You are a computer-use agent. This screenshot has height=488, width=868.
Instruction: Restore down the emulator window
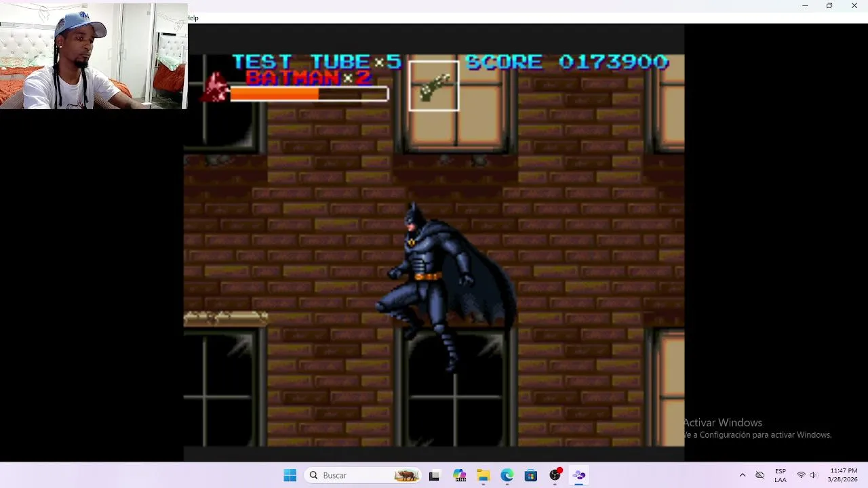pyautogui.click(x=829, y=6)
